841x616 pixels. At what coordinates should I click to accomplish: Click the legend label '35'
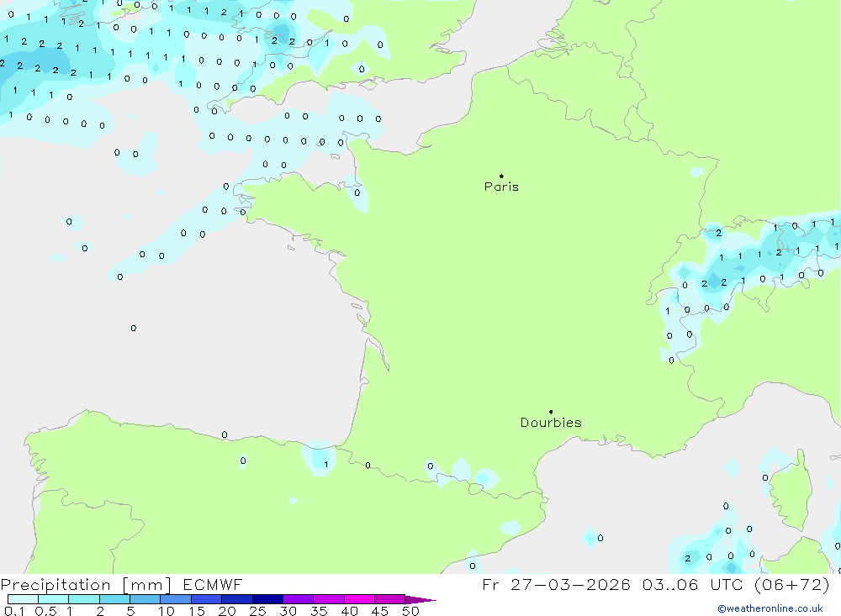(x=319, y=611)
